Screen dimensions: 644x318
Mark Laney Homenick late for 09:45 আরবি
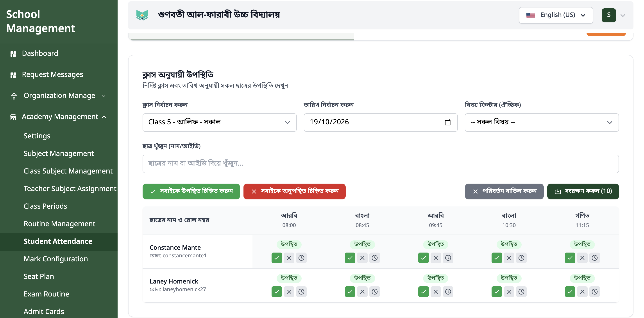point(448,291)
